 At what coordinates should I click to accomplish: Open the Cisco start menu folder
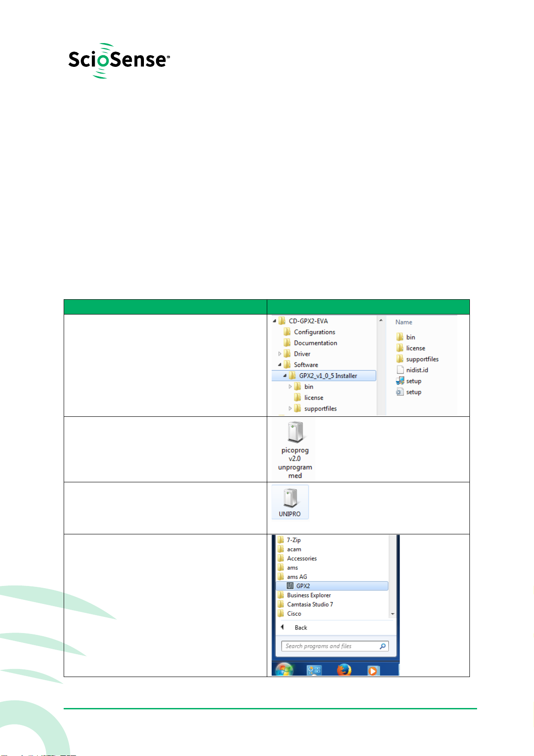(x=289, y=614)
